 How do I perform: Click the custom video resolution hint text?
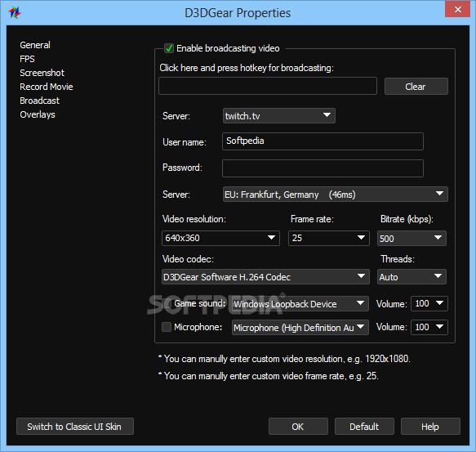284,359
